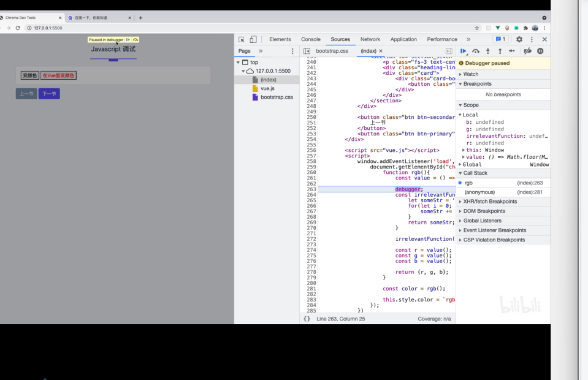
Task: Switch to the Console tab
Action: 310,39
